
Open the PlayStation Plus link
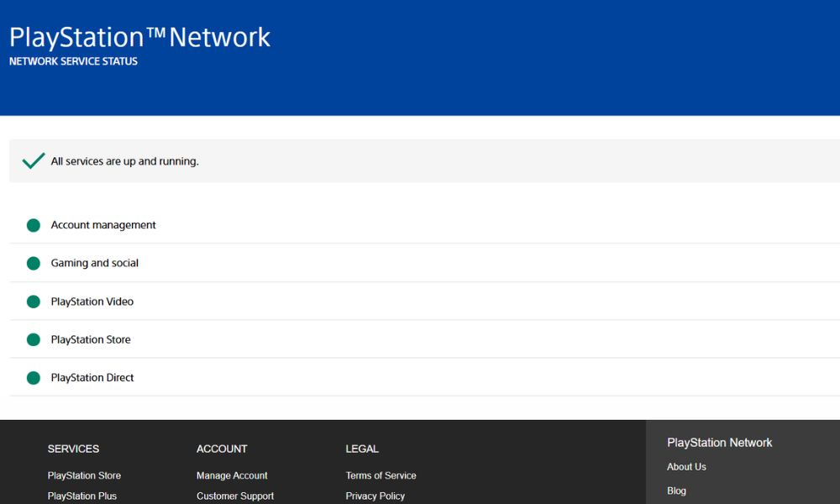pyautogui.click(x=81, y=496)
